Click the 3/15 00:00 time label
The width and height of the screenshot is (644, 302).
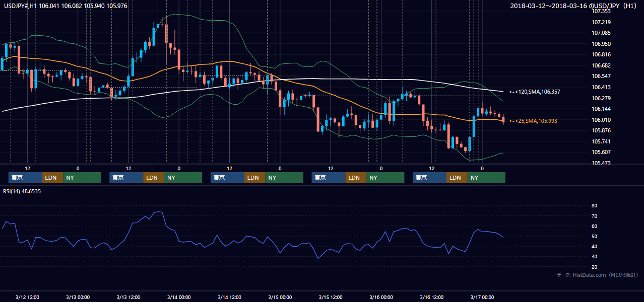280,297
